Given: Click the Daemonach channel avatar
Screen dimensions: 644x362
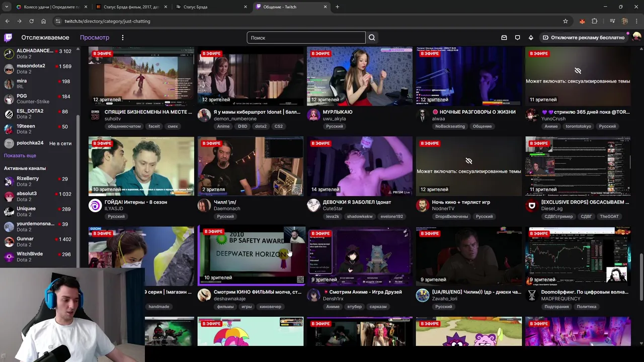Looking at the screenshot, I should [204, 205].
